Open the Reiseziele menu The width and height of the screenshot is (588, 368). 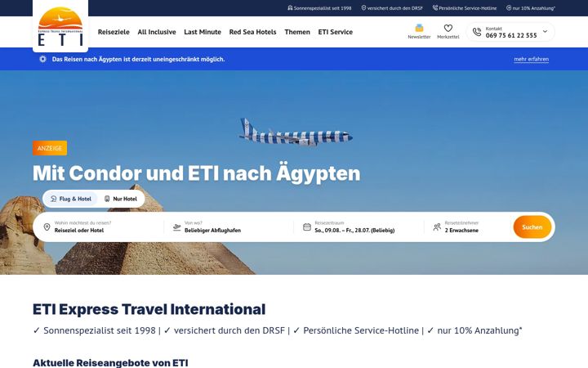click(114, 32)
